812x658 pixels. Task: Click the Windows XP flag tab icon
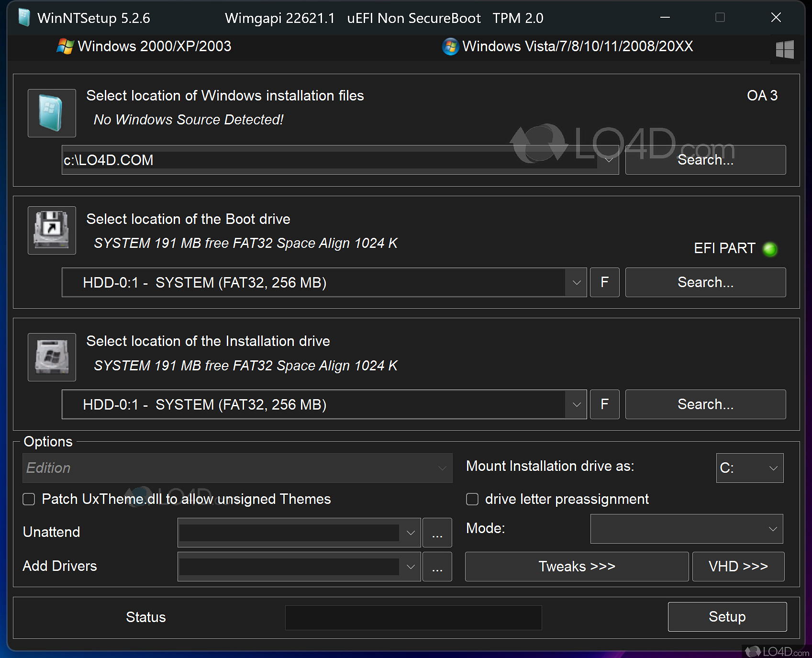tap(65, 46)
